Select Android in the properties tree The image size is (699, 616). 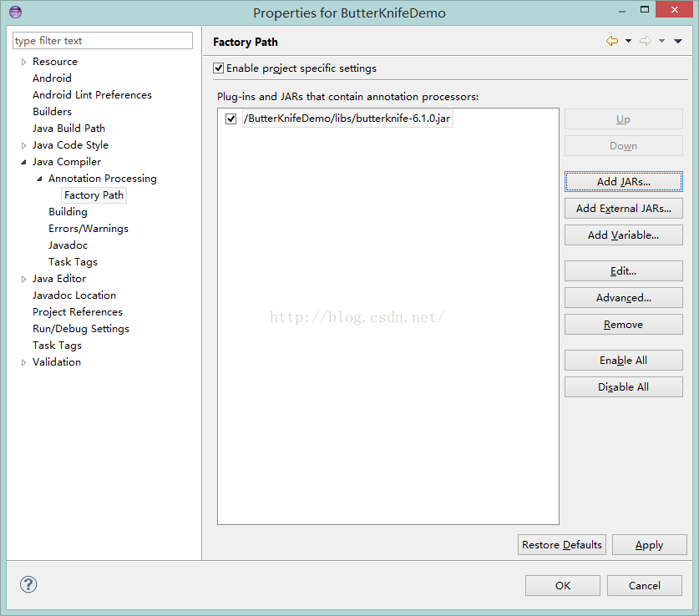coord(52,78)
